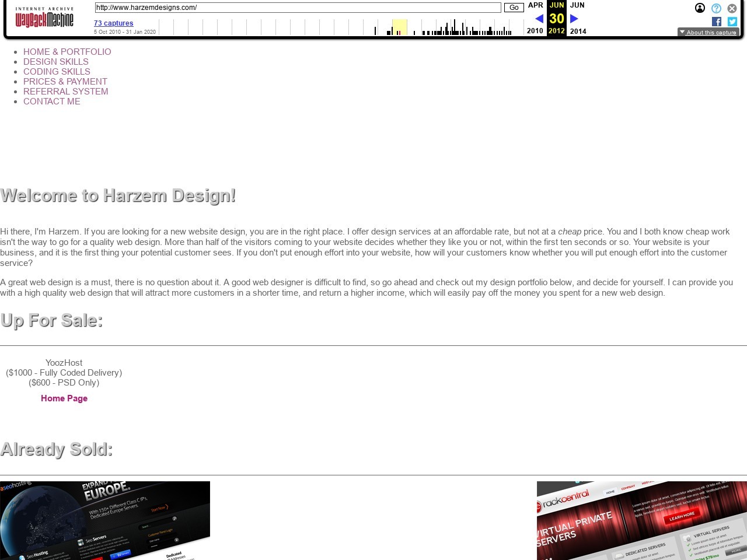747x560 pixels.
Task: Open the 73 captures link
Action: click(113, 23)
